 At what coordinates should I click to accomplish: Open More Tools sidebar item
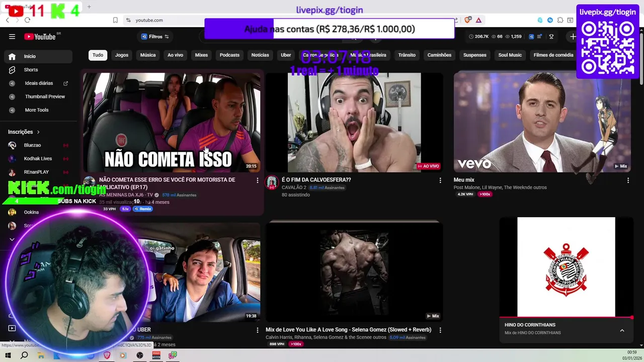pyautogui.click(x=38, y=110)
